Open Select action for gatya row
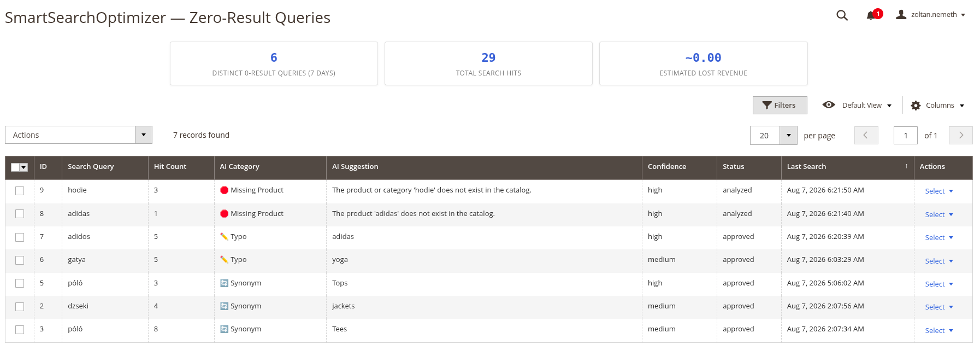980x356 pixels. click(x=939, y=261)
